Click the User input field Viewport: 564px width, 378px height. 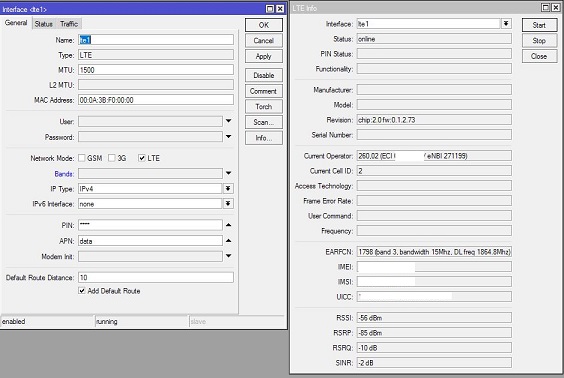pos(150,122)
